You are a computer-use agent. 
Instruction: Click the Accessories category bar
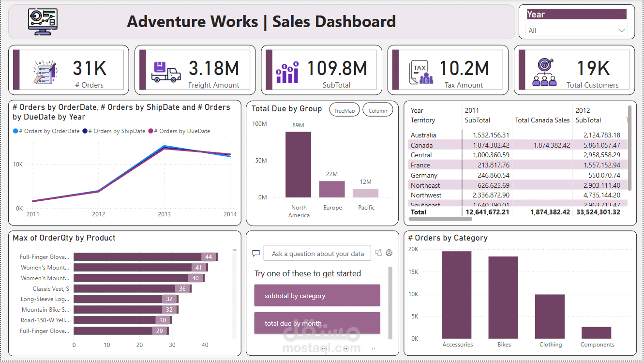456,295
